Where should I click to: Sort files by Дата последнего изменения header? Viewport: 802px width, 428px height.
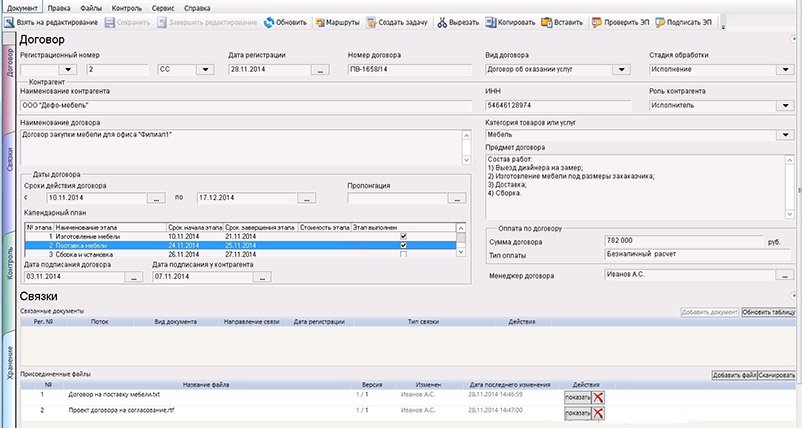509,385
